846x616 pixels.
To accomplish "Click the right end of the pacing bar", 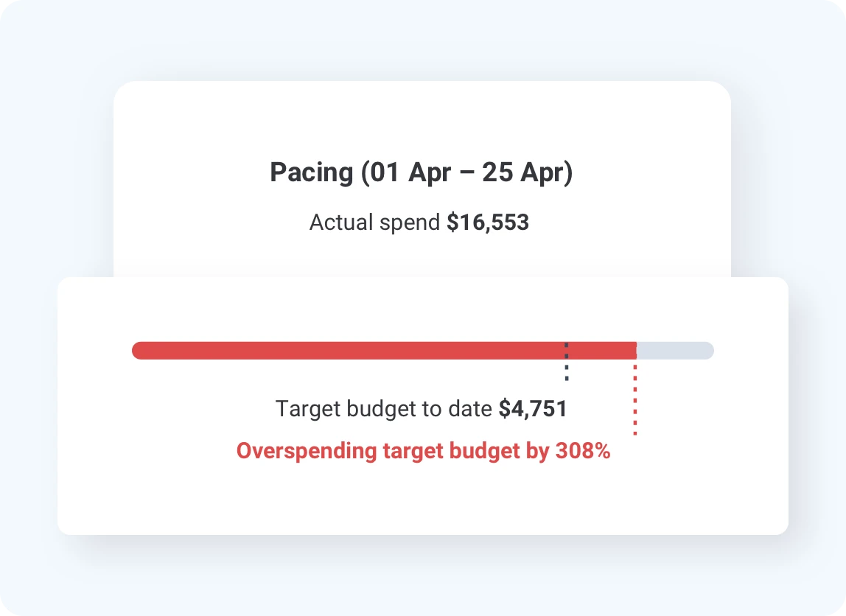I will [707, 351].
